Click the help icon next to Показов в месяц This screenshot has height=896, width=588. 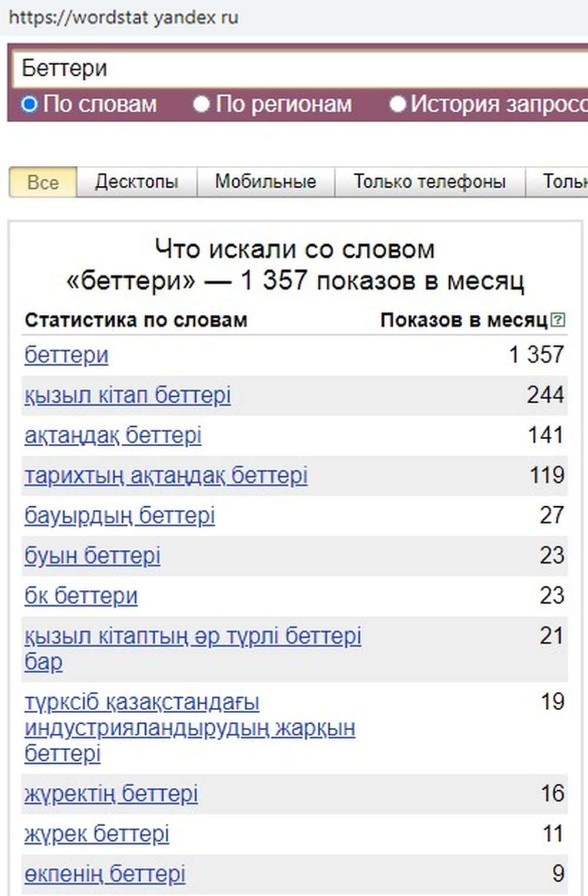point(559,320)
